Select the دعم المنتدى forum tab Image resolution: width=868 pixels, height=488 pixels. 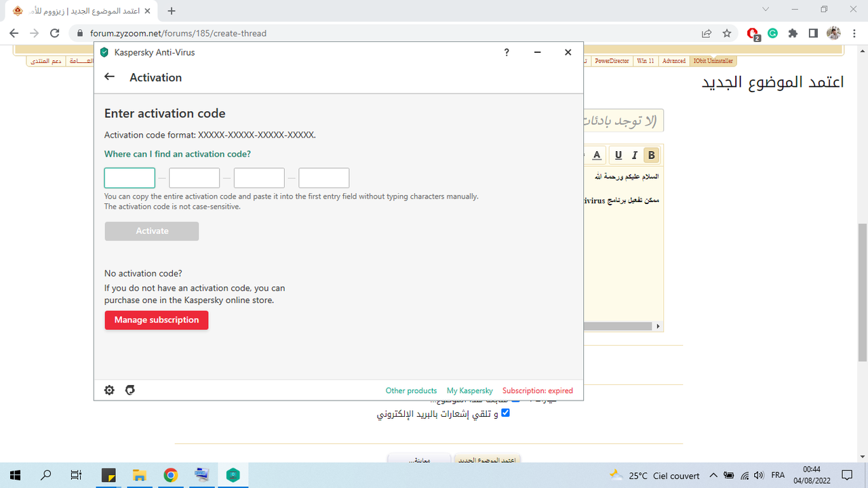tap(46, 61)
